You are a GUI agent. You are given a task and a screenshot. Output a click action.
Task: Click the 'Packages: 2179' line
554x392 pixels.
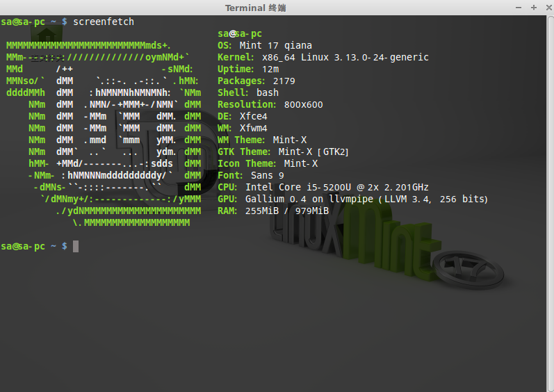[x=256, y=81]
